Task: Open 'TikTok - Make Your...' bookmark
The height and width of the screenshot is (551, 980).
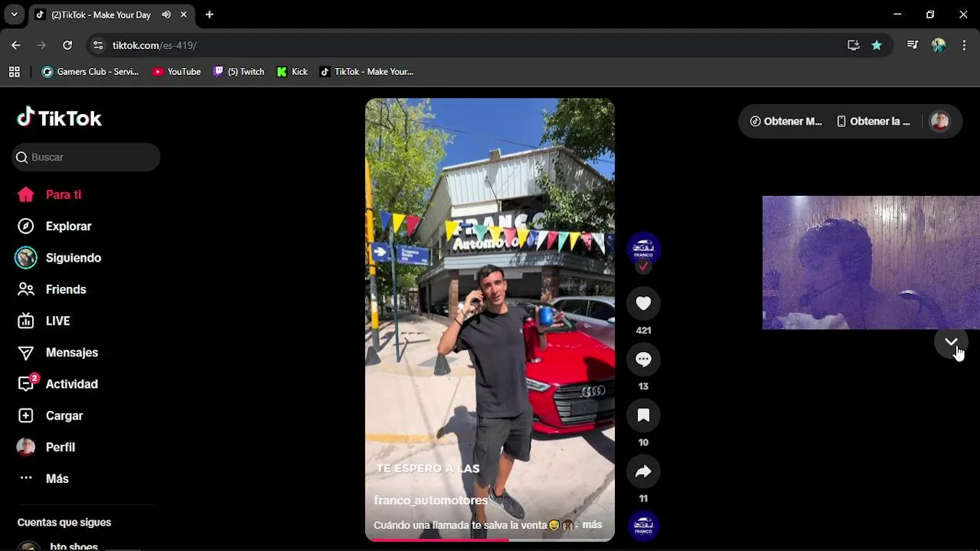Action: pyautogui.click(x=367, y=71)
